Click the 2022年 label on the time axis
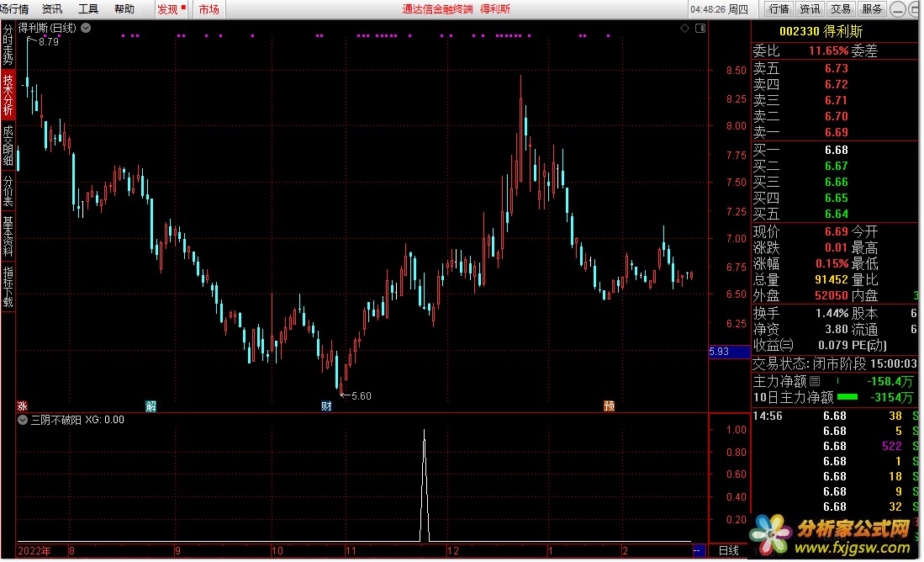The width and height of the screenshot is (924, 562). pos(34,551)
